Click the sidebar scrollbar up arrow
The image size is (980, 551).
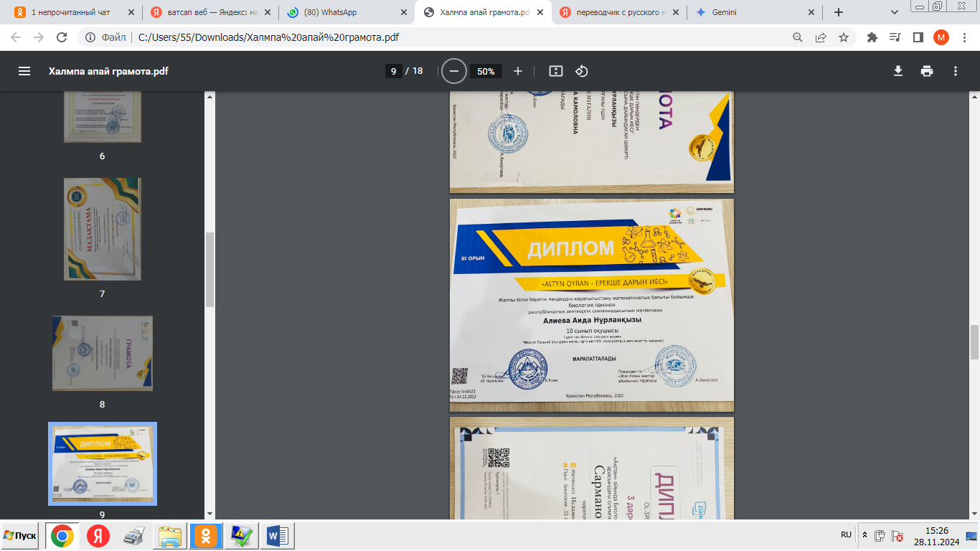click(210, 96)
